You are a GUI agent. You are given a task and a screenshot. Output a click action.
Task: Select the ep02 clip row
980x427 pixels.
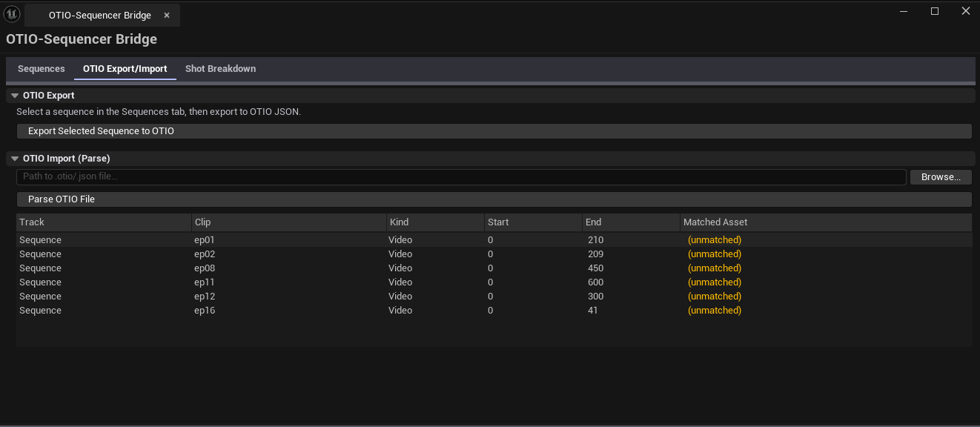pos(494,254)
